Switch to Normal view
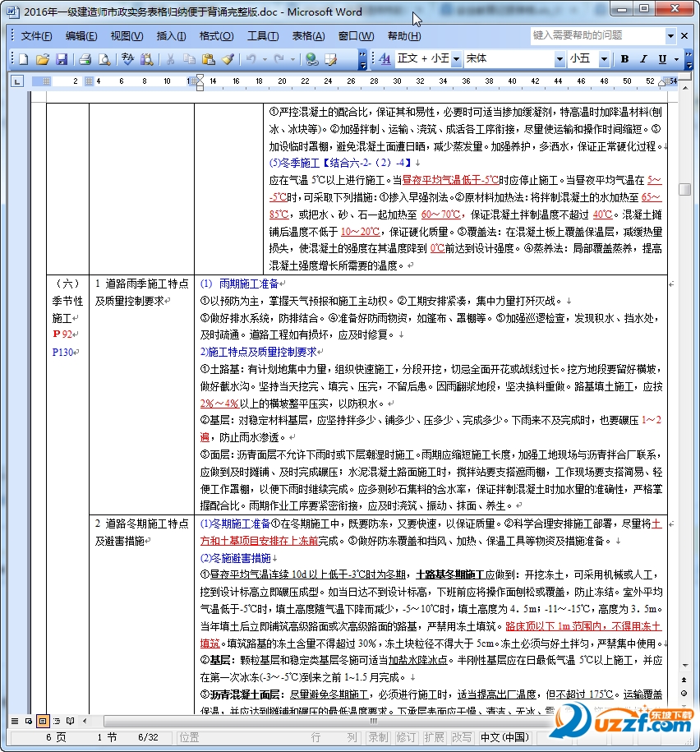This screenshot has width=700, height=752. coord(15,721)
